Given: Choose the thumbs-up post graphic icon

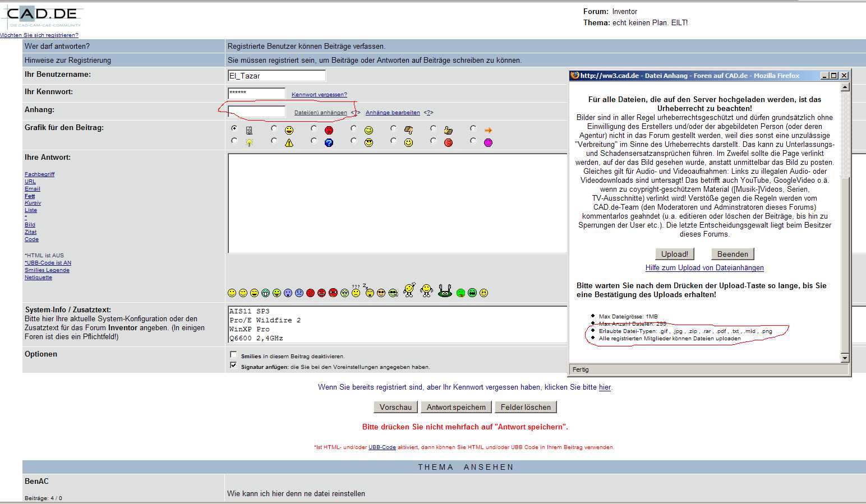Looking at the screenshot, I should coord(448,130).
